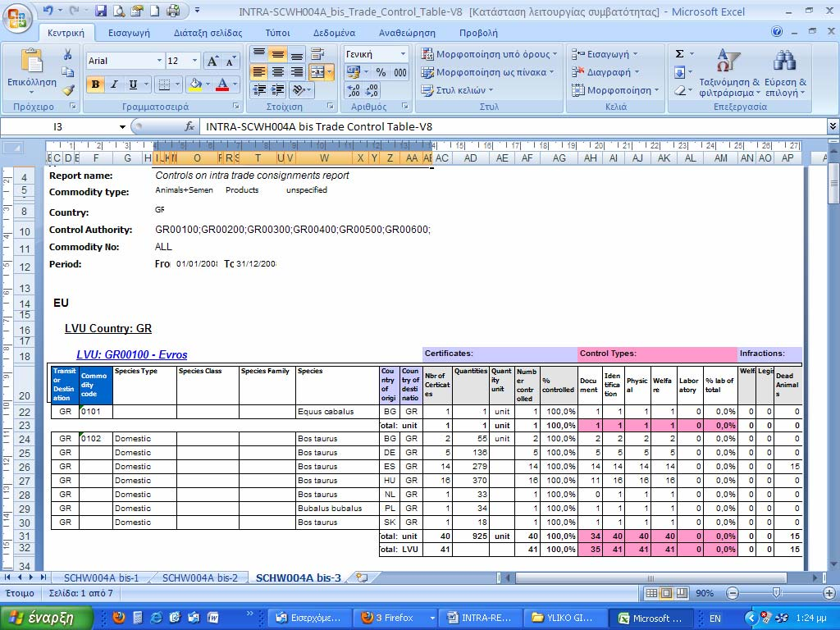This screenshot has height=630, width=840.
Task: Open the Αναθεώρηση ribbon tab
Action: [407, 33]
